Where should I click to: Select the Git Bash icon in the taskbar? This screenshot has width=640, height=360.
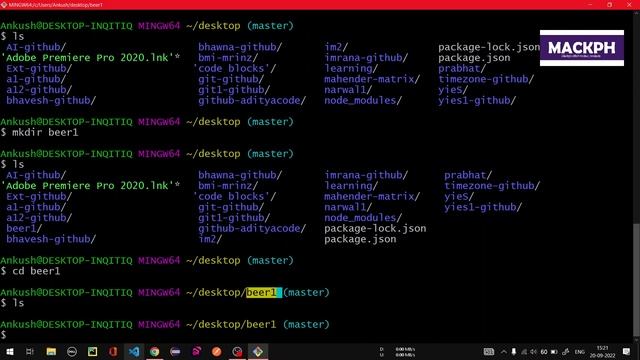pos(258,351)
